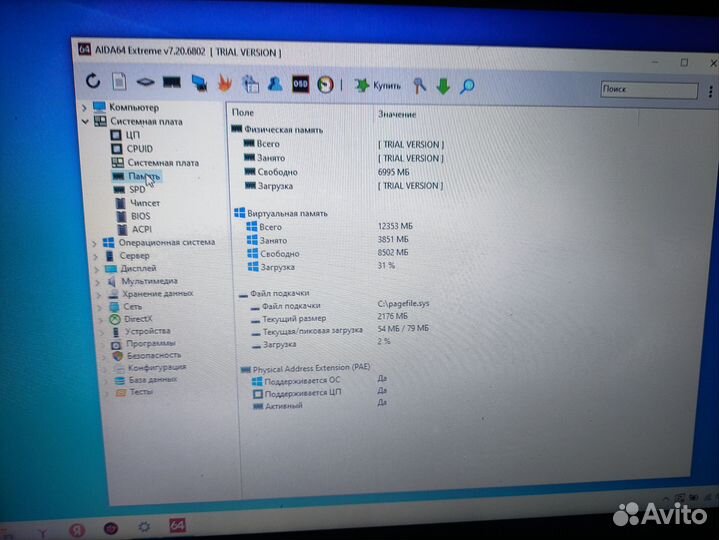Expand the Дисплей node

point(96,269)
